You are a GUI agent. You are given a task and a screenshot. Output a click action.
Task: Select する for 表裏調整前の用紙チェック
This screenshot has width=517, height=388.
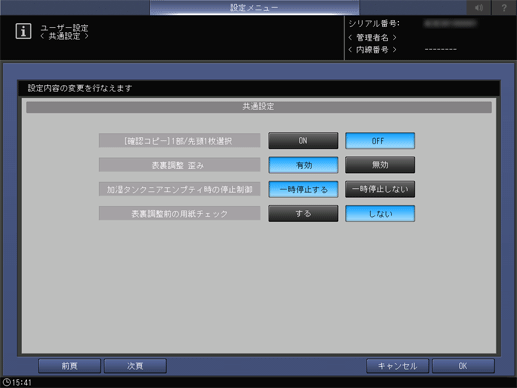[x=303, y=214]
